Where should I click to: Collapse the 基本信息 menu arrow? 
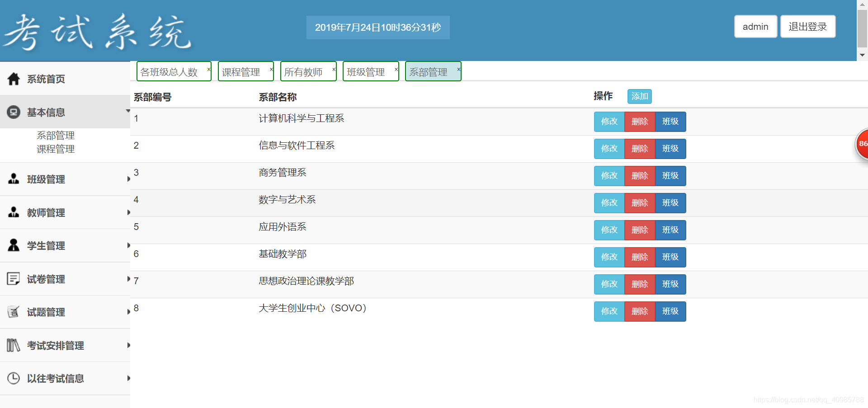[128, 111]
